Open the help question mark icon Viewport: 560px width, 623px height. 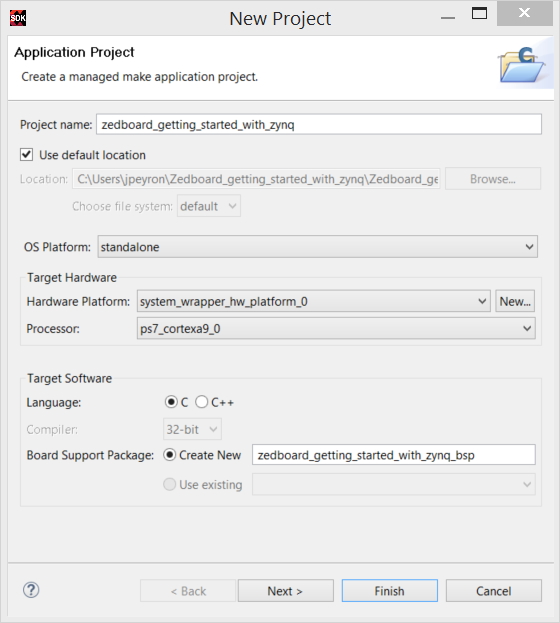pyautogui.click(x=31, y=590)
